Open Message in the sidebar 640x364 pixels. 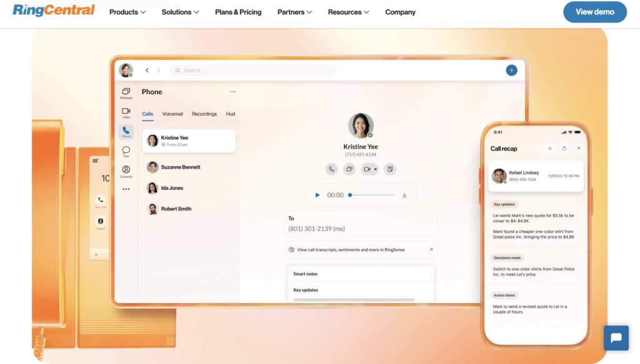click(126, 94)
